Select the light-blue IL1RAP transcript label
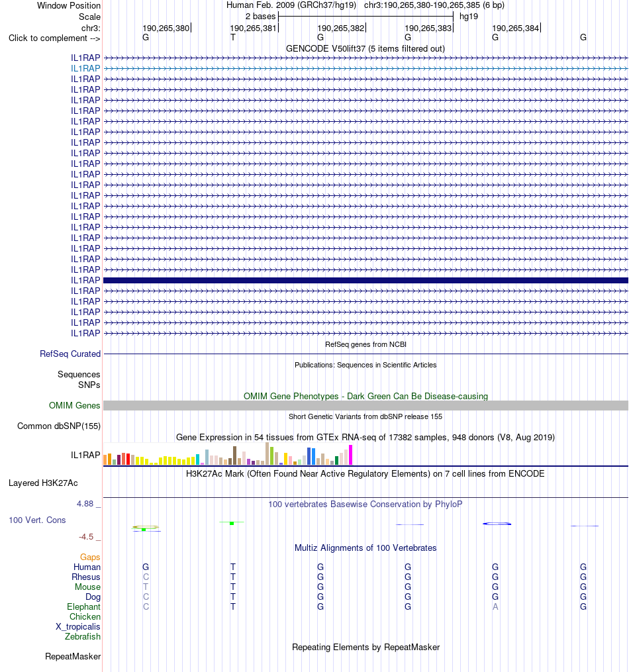 (85, 68)
